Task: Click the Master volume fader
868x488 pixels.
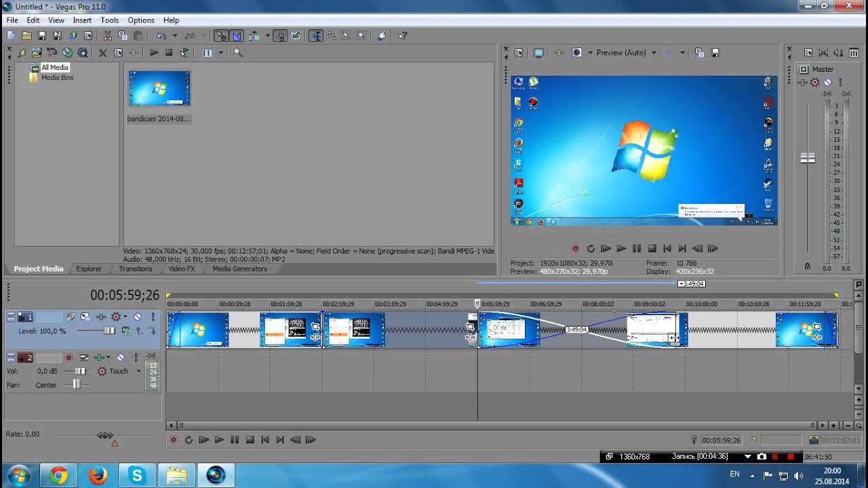Action: click(x=808, y=158)
